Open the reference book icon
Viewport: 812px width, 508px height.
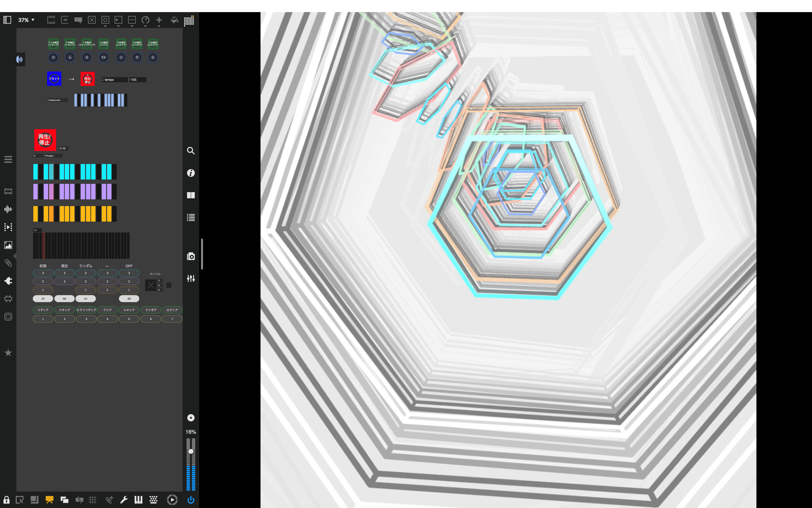[191, 195]
